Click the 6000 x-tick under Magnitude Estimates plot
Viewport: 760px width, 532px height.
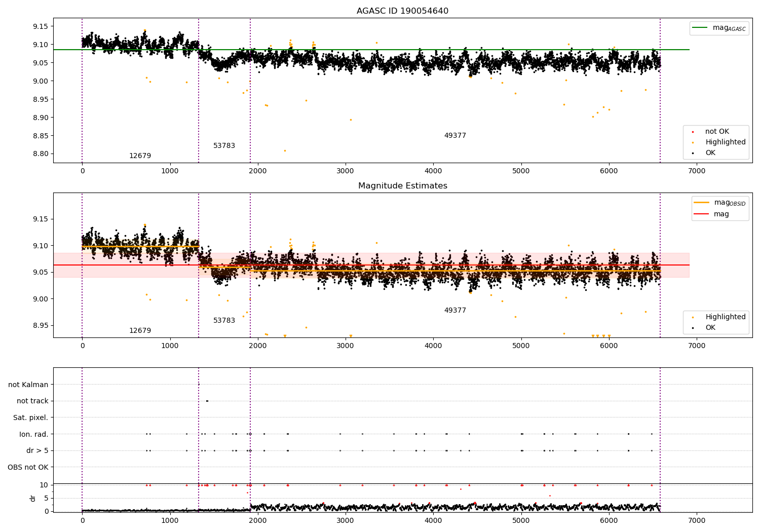tap(609, 346)
